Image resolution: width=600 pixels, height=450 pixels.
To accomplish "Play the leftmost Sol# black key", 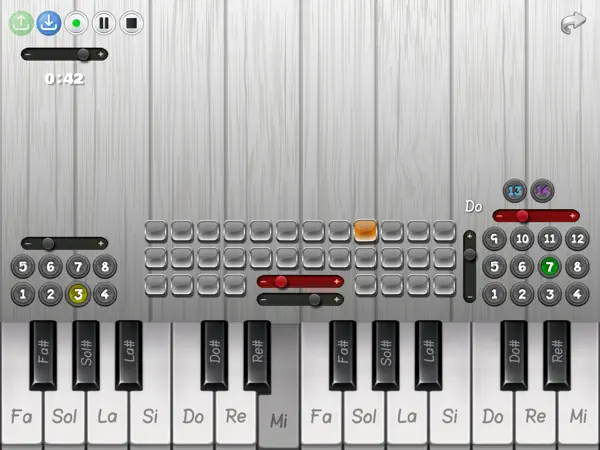I will [x=86, y=355].
